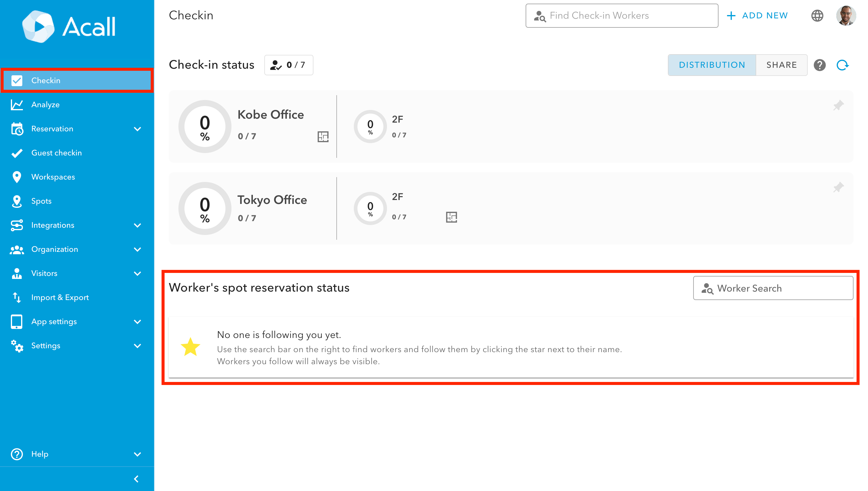Collapse the sidebar with bottom arrow
868x491 pixels.
(137, 479)
